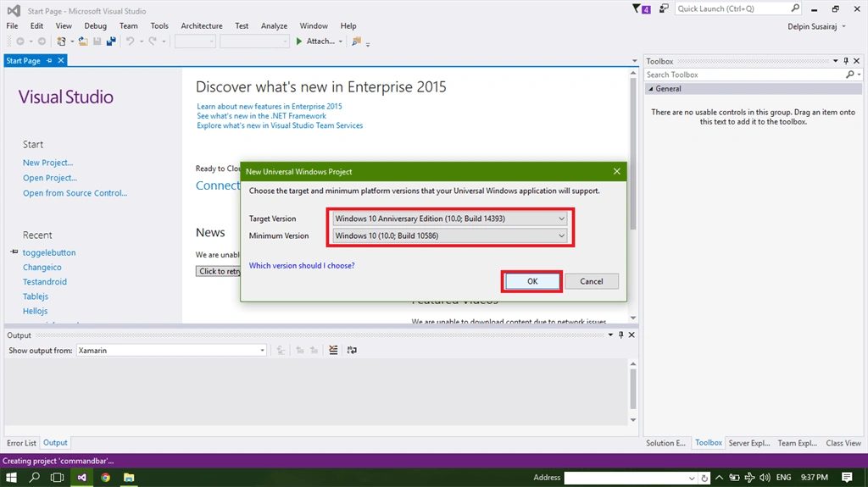Open the Delpin Susairaj account dropdown
The width and height of the screenshot is (868, 487).
(x=843, y=26)
